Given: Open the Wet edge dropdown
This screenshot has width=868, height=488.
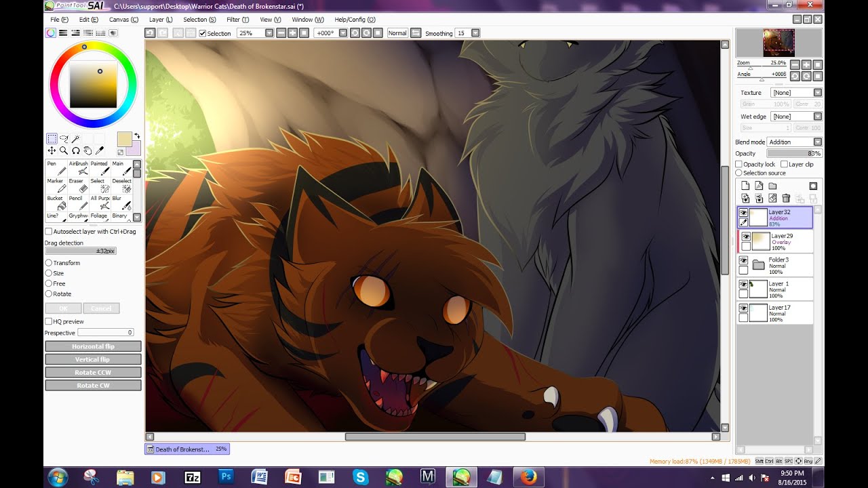Looking at the screenshot, I should click(x=817, y=117).
